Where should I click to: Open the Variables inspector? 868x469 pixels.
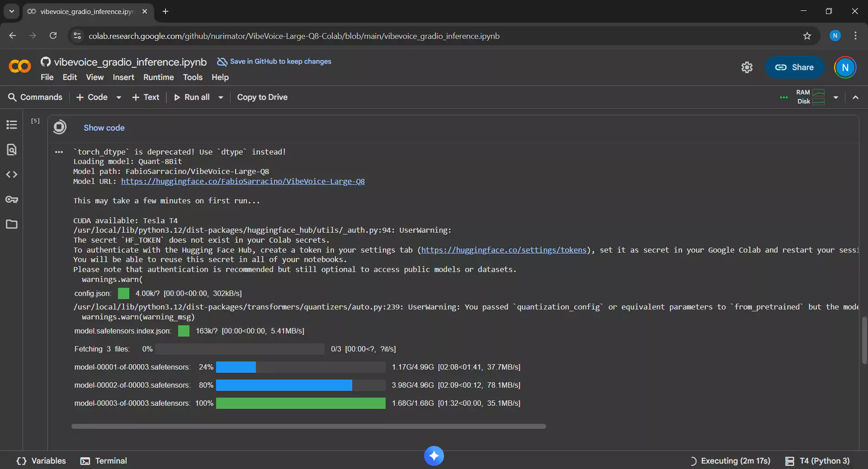[x=41, y=461]
